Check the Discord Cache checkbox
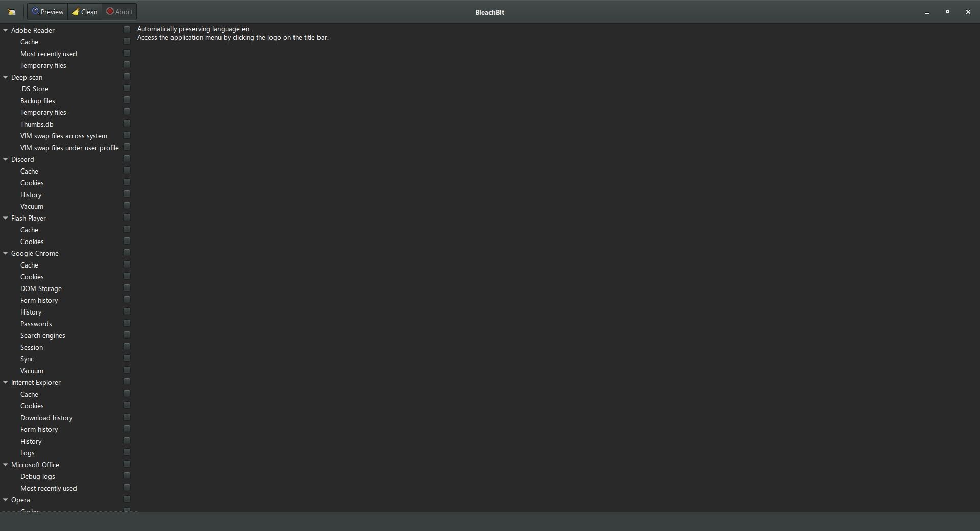The height and width of the screenshot is (531, 980). tap(127, 171)
